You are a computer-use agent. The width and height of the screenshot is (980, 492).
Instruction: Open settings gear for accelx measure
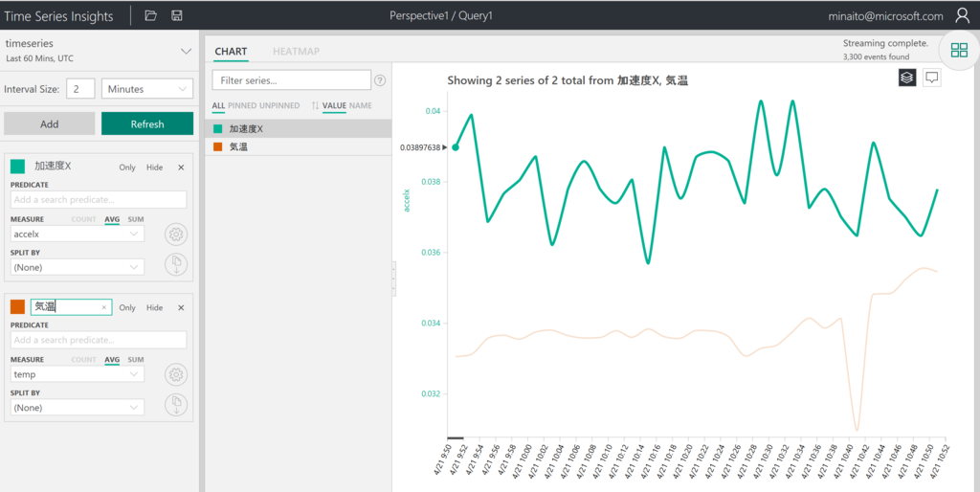pos(176,235)
